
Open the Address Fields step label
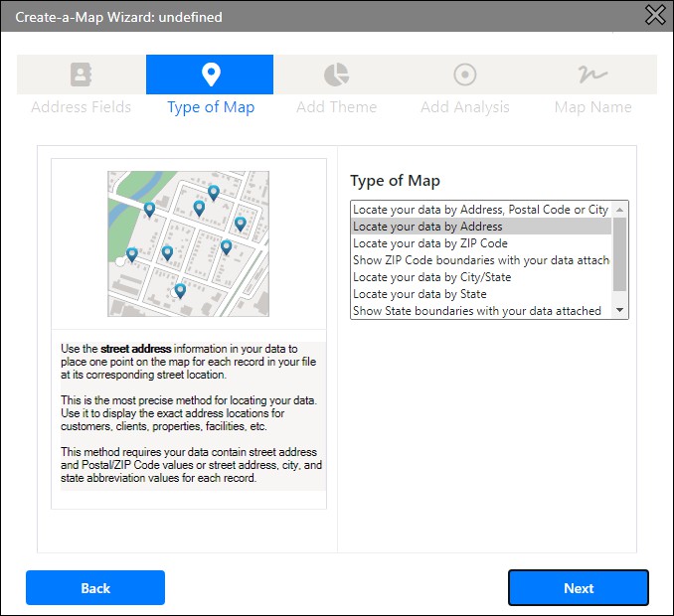point(81,107)
